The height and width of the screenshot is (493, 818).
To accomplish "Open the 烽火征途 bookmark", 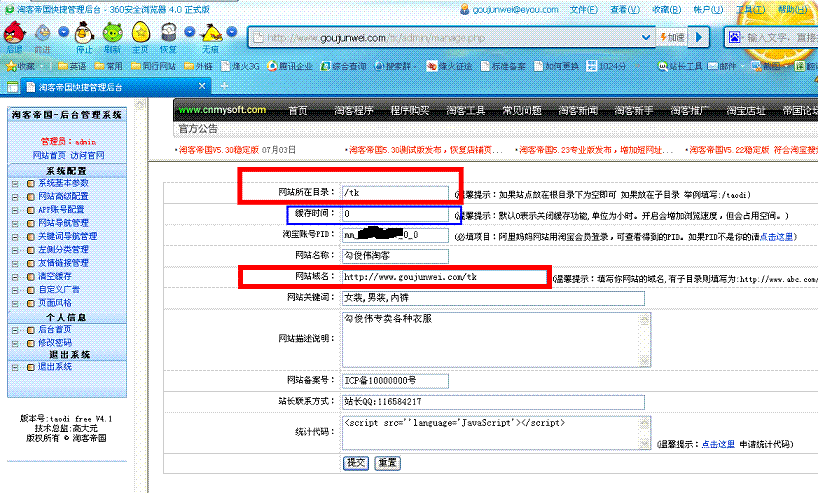I will click(449, 66).
